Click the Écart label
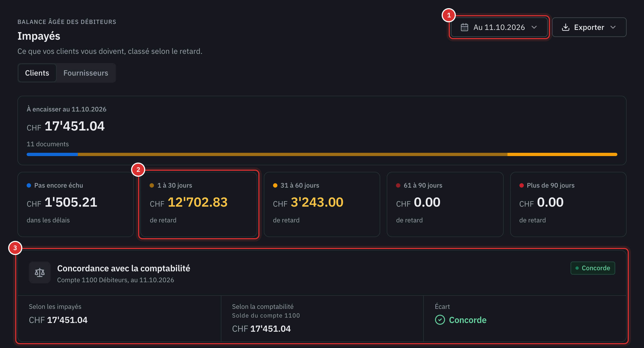This screenshot has height=348, width=644. (x=442, y=307)
